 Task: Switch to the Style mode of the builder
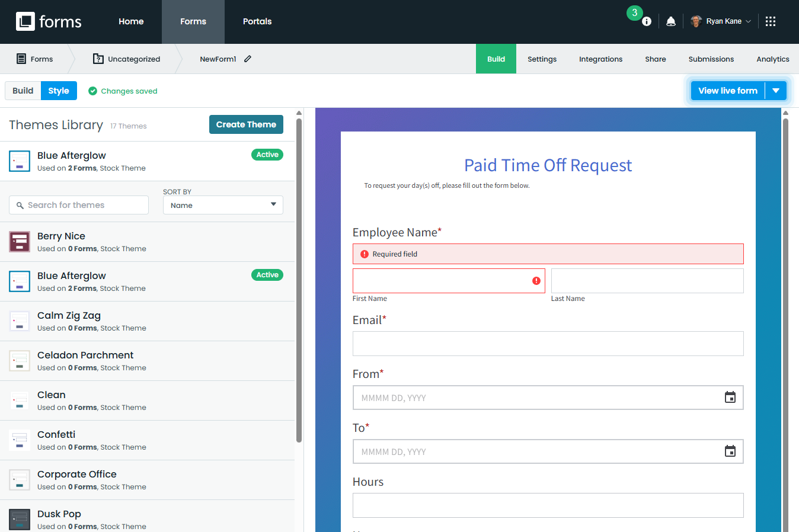59,91
